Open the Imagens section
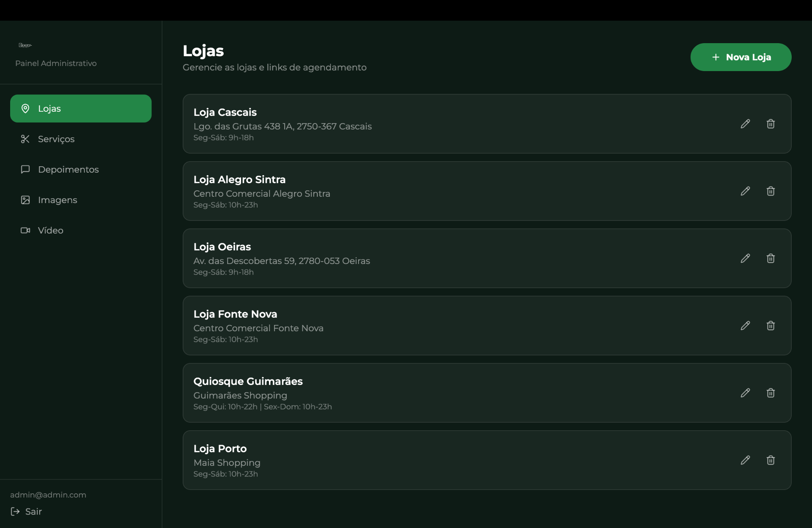Screen dimensions: 812x528 tap(81, 200)
